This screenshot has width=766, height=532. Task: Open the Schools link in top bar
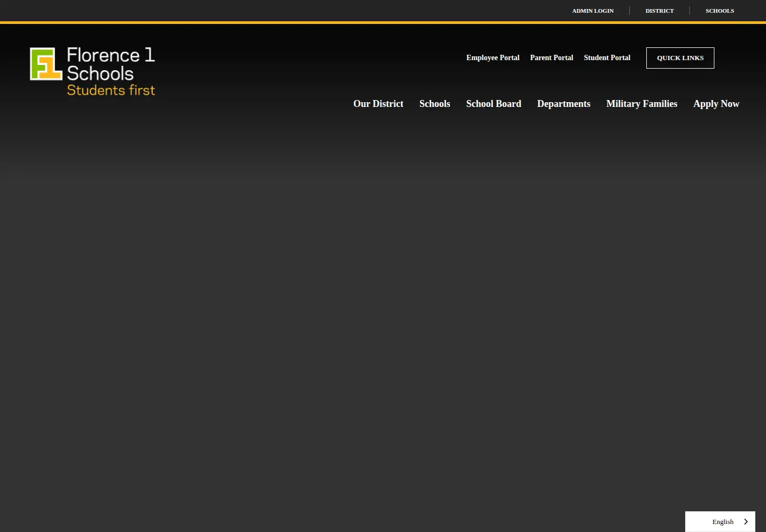tap(720, 11)
